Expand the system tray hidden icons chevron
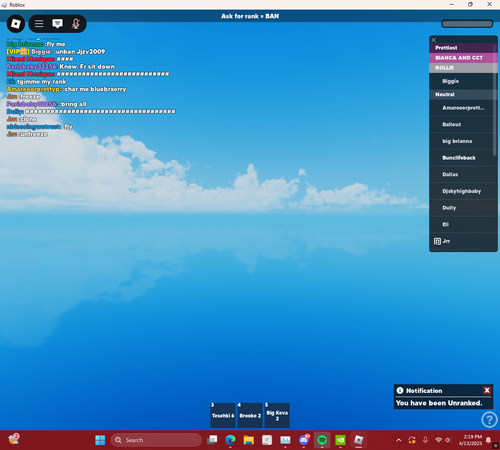 398,440
